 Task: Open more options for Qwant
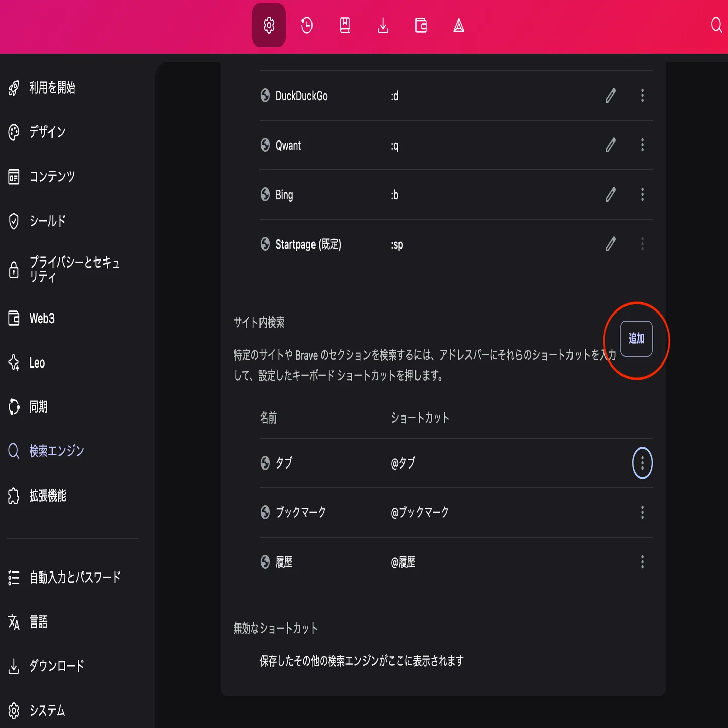(642, 145)
